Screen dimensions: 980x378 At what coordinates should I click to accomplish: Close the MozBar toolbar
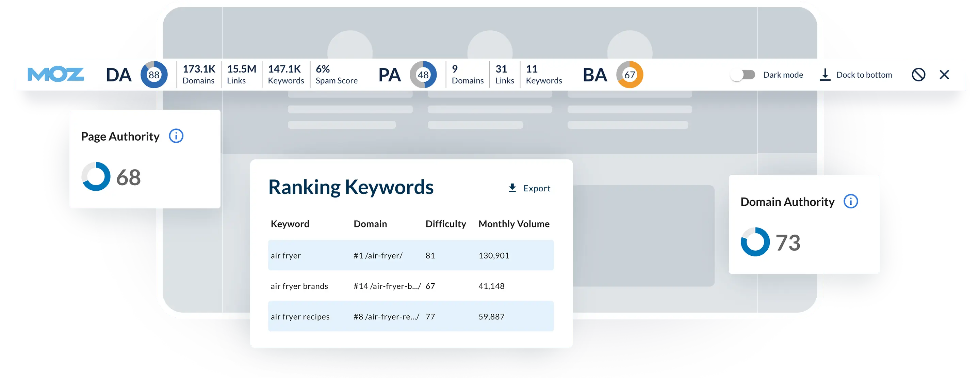point(944,75)
